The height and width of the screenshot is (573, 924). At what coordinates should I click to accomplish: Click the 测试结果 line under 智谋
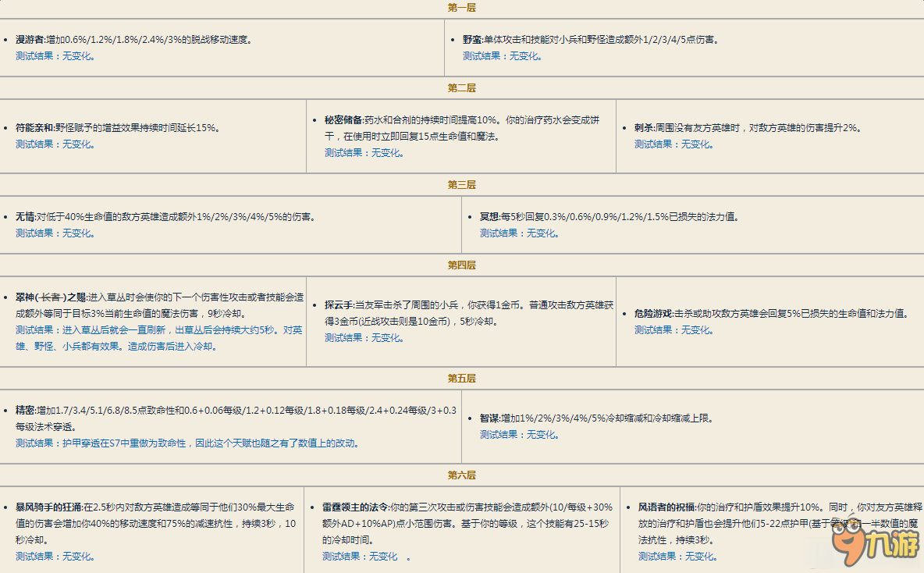(x=520, y=435)
